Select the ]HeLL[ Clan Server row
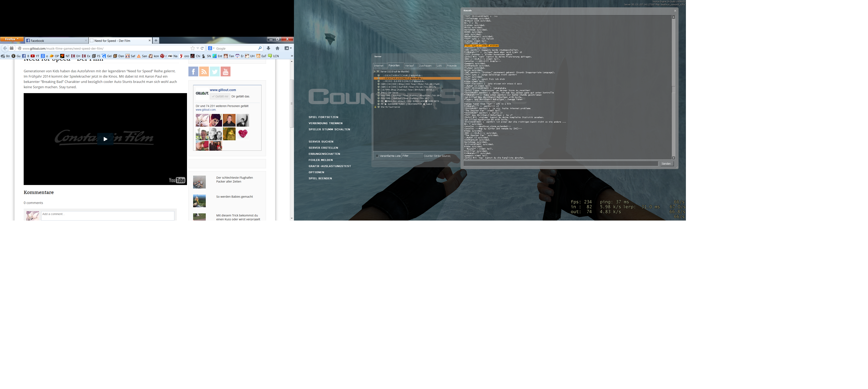Viewport: 868px width, 389px height. coord(417,93)
